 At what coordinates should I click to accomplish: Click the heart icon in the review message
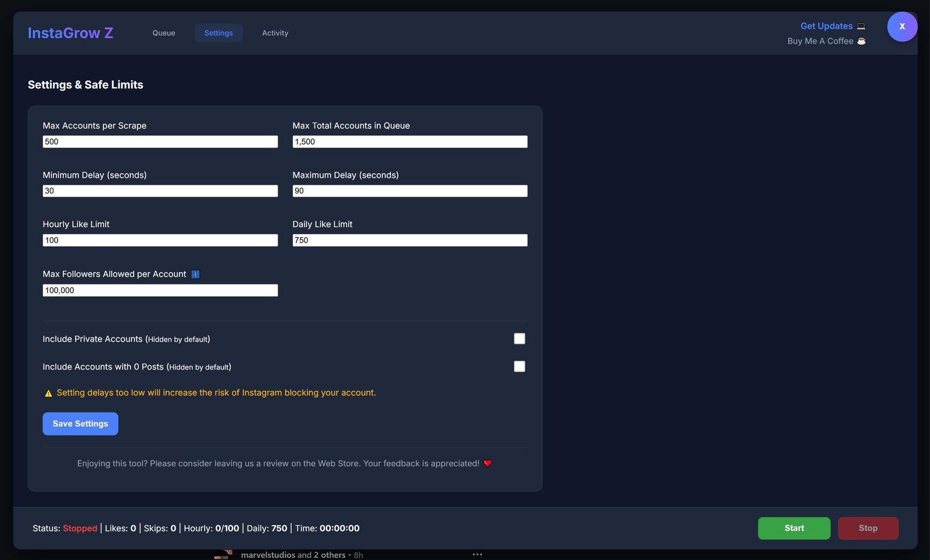click(487, 463)
